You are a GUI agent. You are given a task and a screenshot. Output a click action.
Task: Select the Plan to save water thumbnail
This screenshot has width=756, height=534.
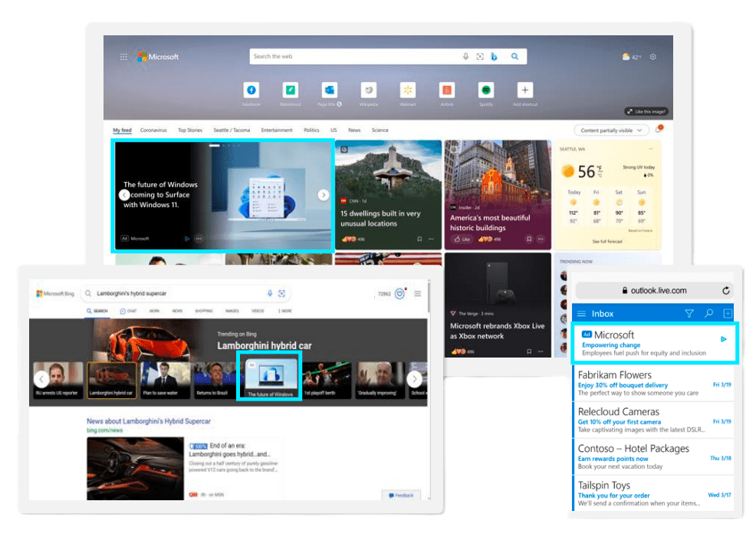164,379
